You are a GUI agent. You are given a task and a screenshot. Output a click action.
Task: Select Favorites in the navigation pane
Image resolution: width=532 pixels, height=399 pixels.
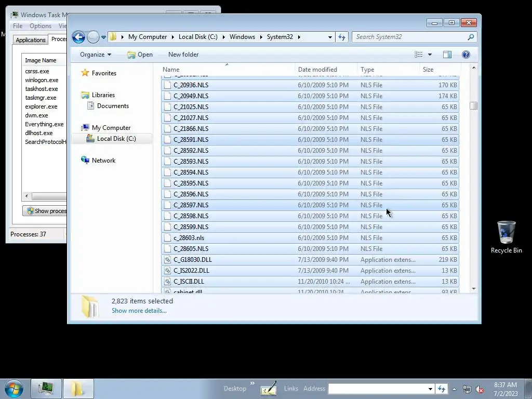(x=104, y=73)
